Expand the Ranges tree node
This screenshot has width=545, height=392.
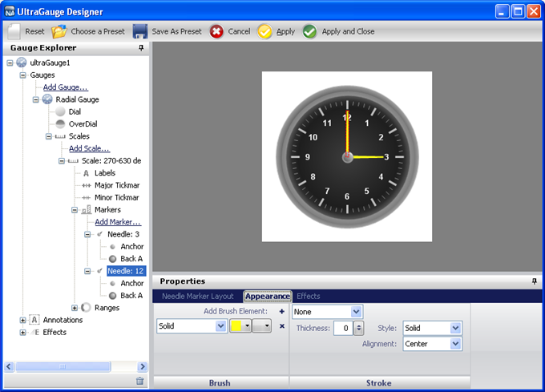75,307
